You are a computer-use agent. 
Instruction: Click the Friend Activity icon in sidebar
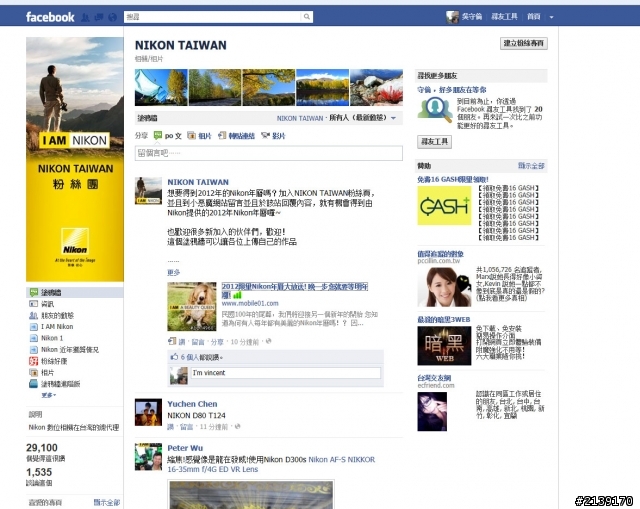click(x=33, y=315)
